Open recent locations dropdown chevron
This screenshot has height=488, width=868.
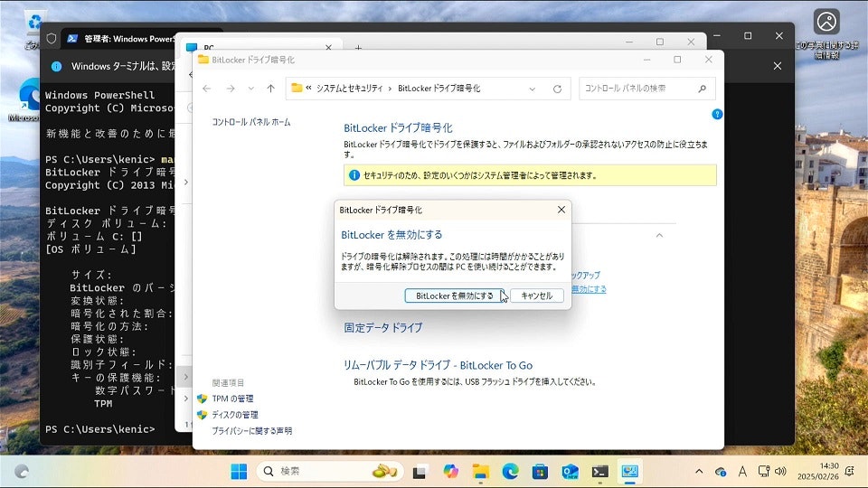point(250,89)
